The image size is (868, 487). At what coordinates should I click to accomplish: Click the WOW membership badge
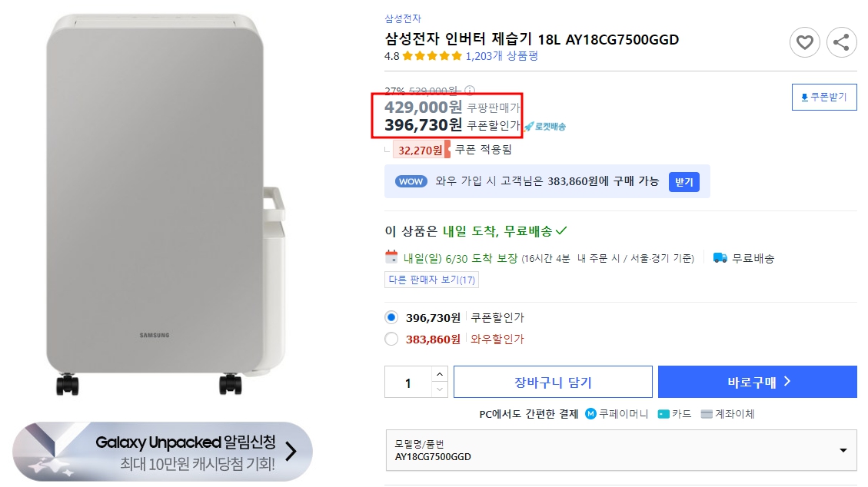point(411,181)
